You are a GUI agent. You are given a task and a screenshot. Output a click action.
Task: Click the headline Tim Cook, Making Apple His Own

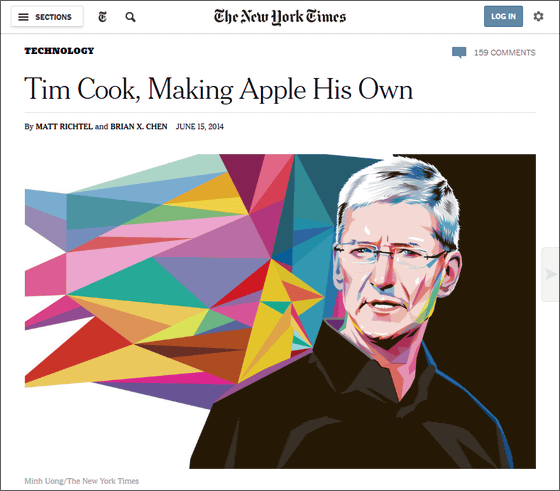(219, 89)
